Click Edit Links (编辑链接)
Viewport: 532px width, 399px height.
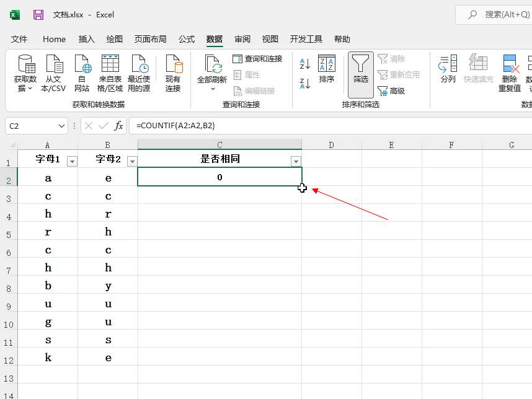tap(254, 90)
